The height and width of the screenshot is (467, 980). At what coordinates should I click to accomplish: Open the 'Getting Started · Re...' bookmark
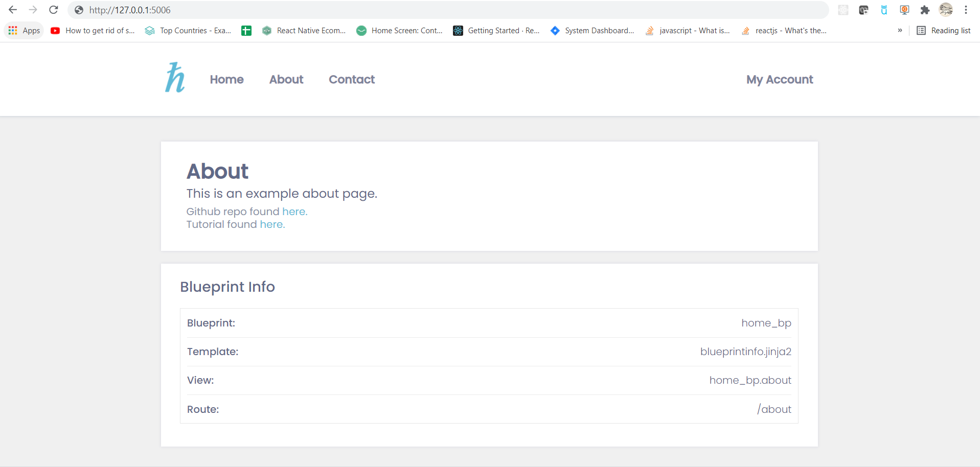[x=496, y=31]
